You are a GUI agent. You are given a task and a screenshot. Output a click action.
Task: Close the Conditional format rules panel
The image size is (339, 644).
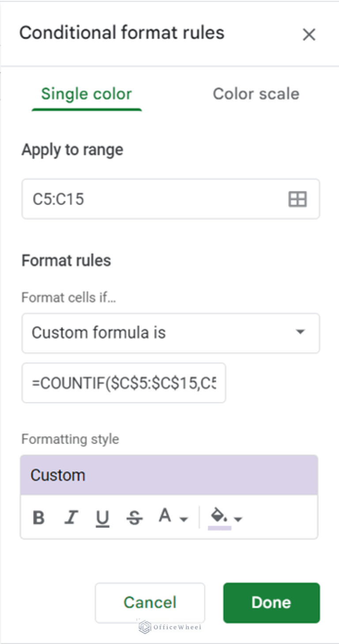pyautogui.click(x=309, y=34)
